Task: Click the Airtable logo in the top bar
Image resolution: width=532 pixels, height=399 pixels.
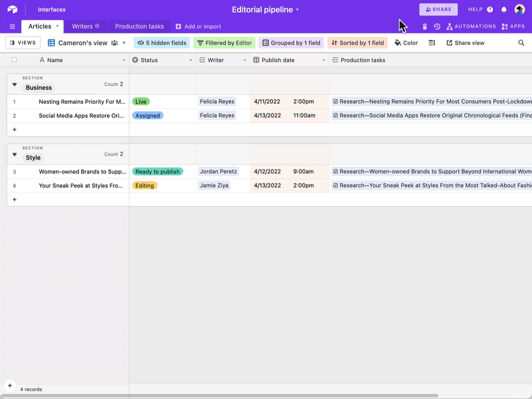Action: (12, 9)
